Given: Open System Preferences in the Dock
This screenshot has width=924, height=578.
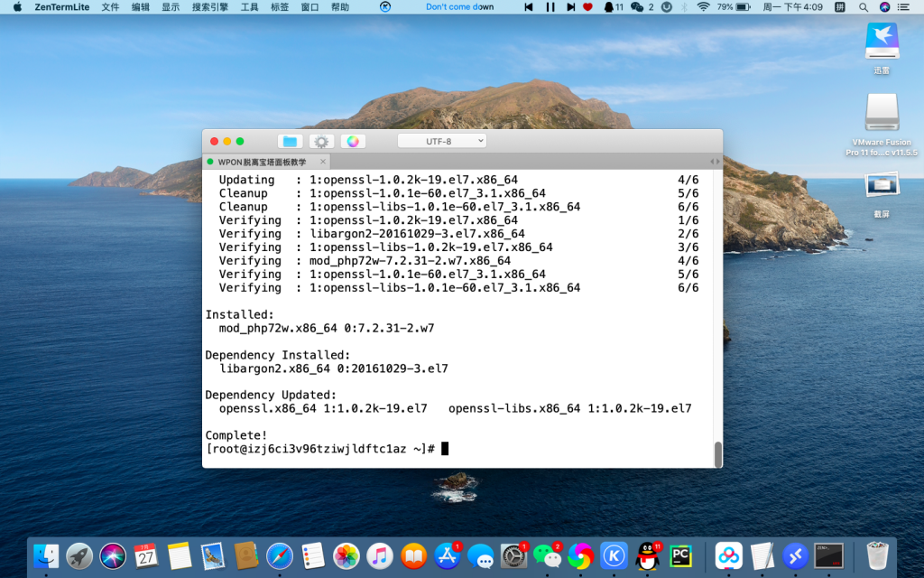Looking at the screenshot, I should pyautogui.click(x=513, y=556).
